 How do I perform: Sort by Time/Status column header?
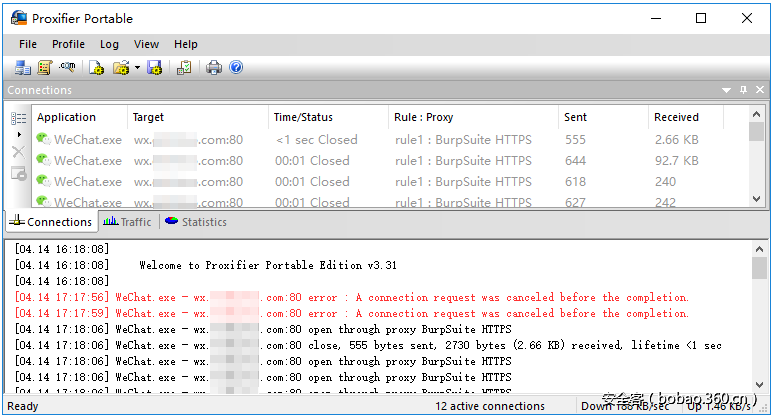point(328,117)
